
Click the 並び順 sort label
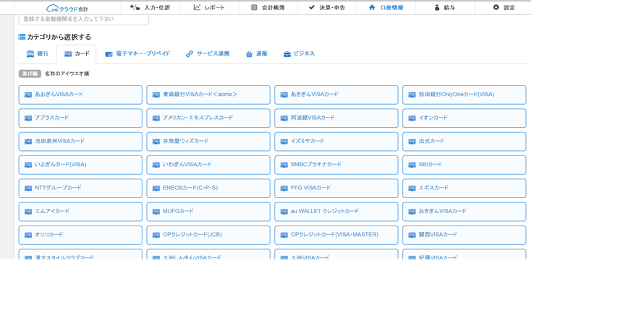30,74
